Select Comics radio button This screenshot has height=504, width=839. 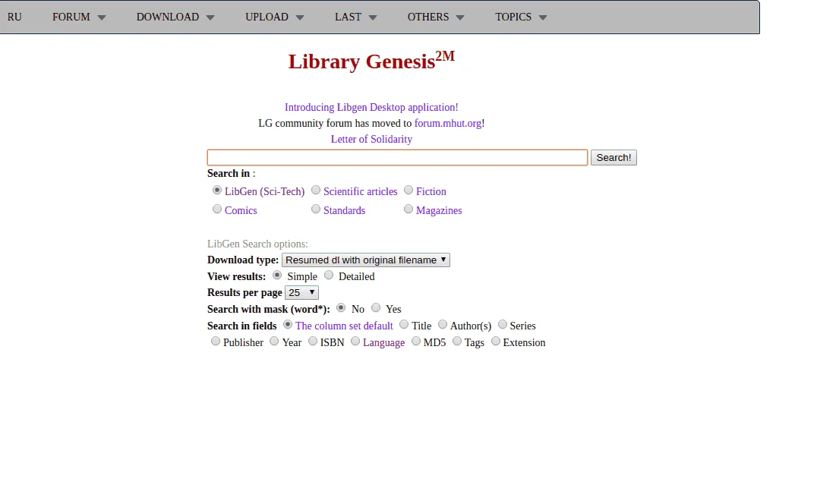pyautogui.click(x=216, y=209)
